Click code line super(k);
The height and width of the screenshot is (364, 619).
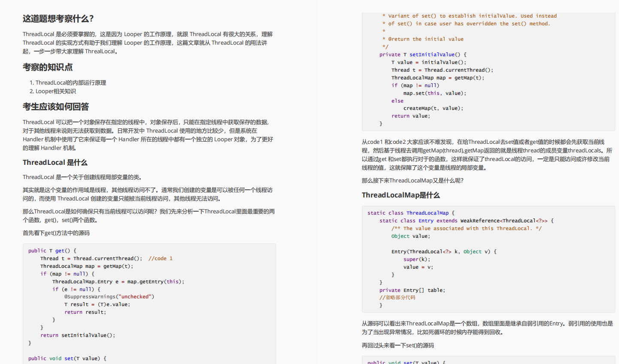[x=417, y=259]
